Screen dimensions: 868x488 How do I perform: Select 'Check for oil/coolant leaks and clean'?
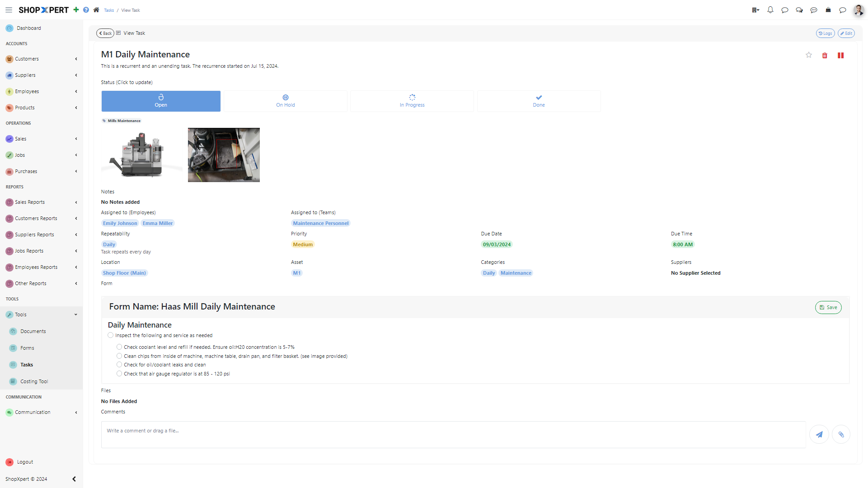[119, 364]
